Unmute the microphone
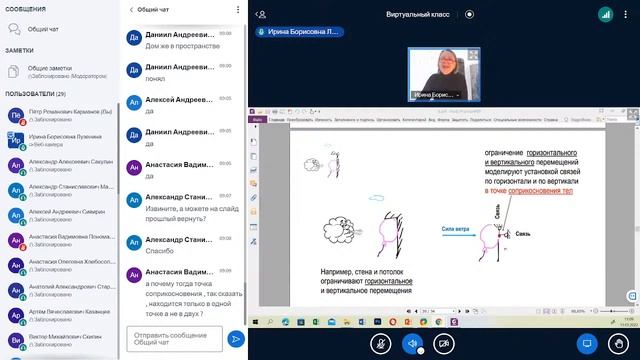Image resolution: width=640 pixels, height=360 pixels. coord(380,344)
